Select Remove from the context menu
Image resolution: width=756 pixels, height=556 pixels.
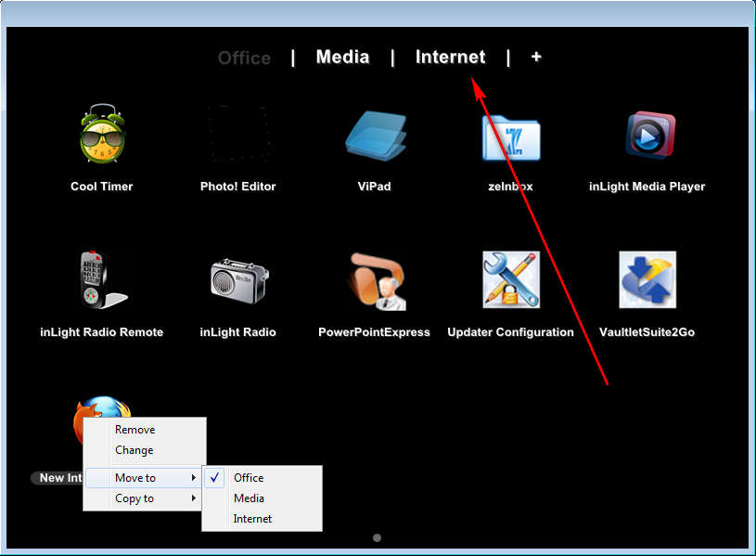[x=135, y=430]
